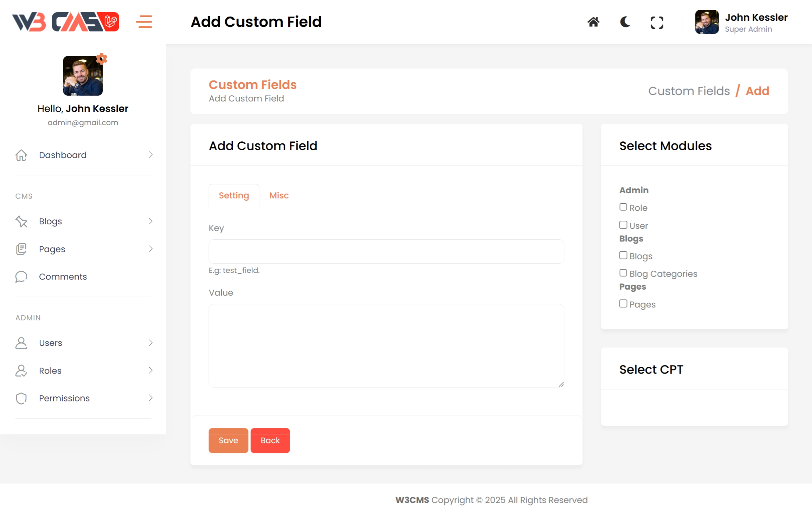Click the hamburger menu toggle icon
Screen dimensions: 812x517
pos(144,22)
